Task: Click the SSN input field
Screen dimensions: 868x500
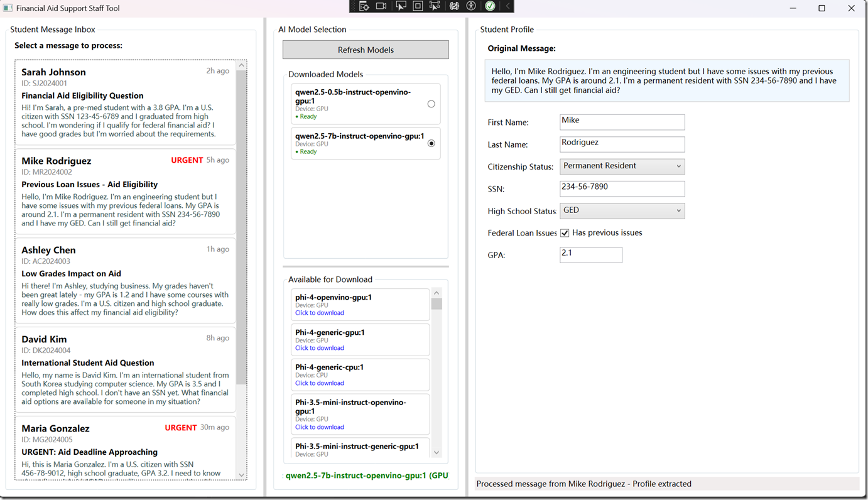Action: 622,188
